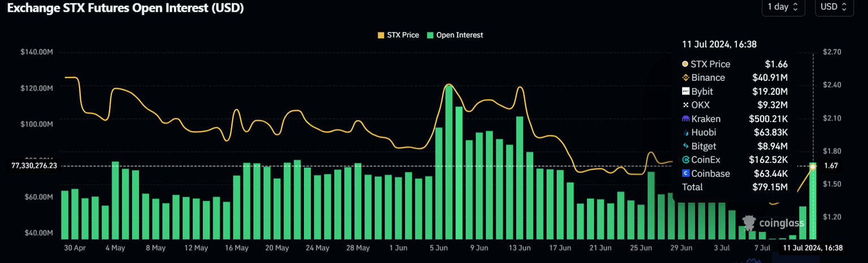Image resolution: width=868 pixels, height=263 pixels.
Task: Click the 25 Jun date axis label
Action: coord(641,248)
